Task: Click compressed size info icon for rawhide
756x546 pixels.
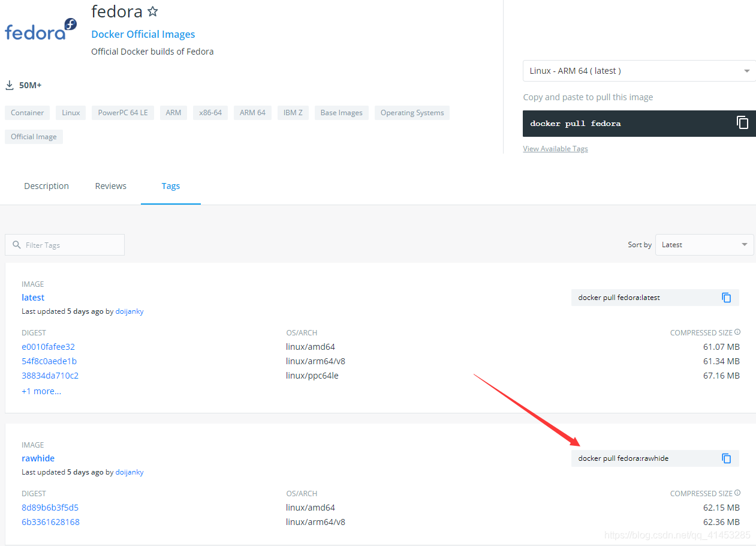Action: pos(737,493)
